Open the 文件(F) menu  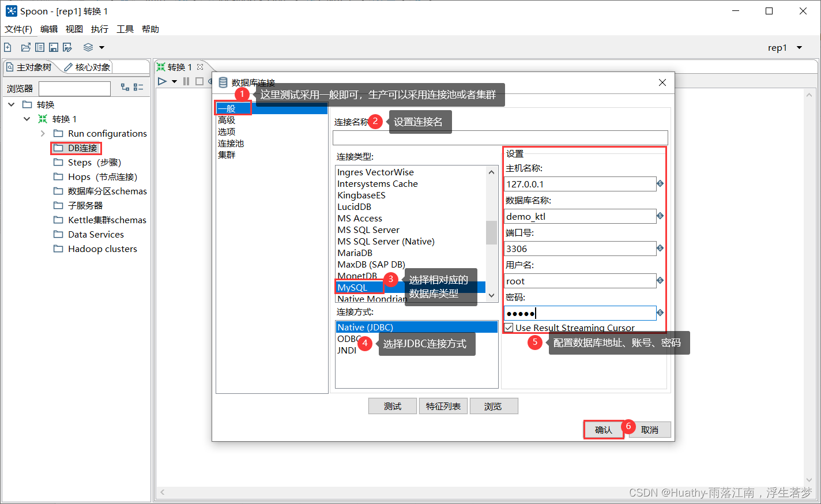18,29
